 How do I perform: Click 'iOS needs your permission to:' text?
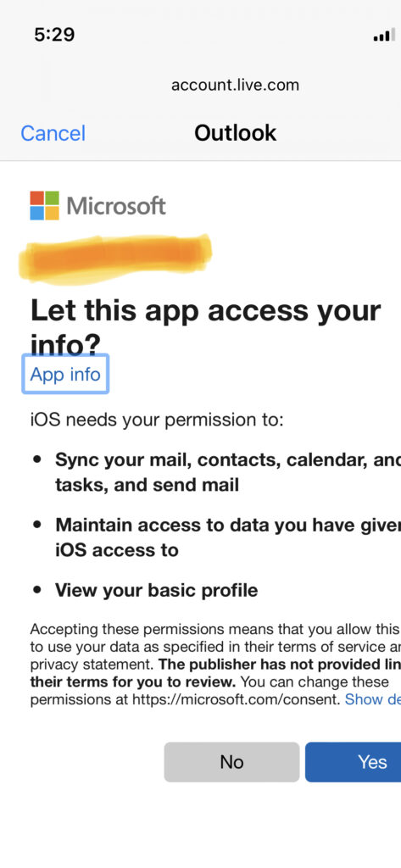coord(157,420)
